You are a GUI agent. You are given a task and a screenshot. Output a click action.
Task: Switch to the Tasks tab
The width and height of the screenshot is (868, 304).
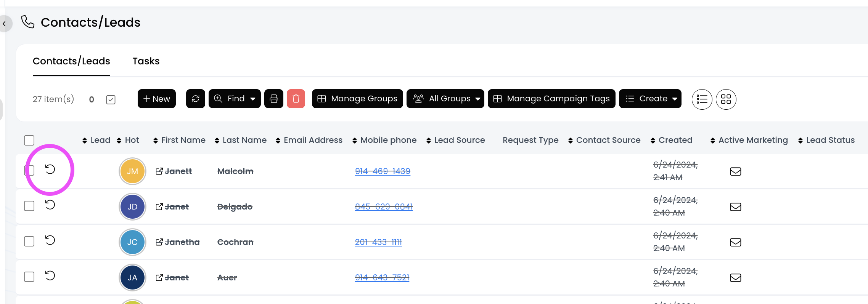click(x=146, y=61)
